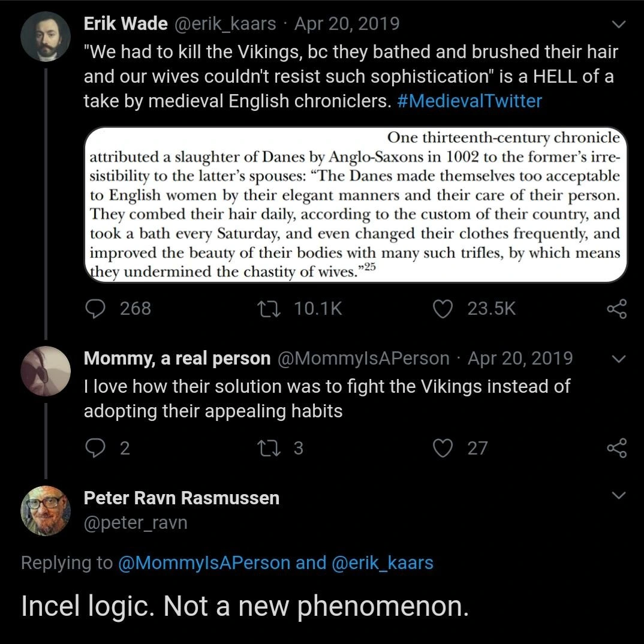Image resolution: width=644 pixels, height=644 pixels.
Task: Click the Erik Wade display name
Action: coord(125,23)
